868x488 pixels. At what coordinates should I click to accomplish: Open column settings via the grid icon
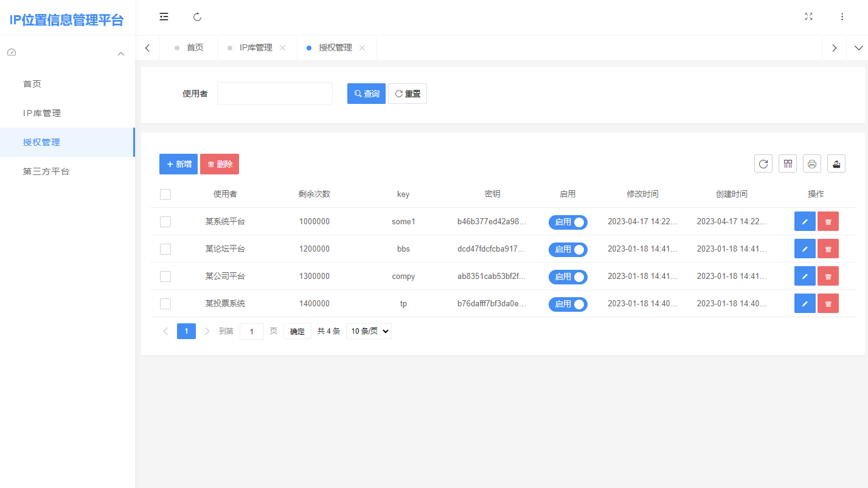click(787, 163)
